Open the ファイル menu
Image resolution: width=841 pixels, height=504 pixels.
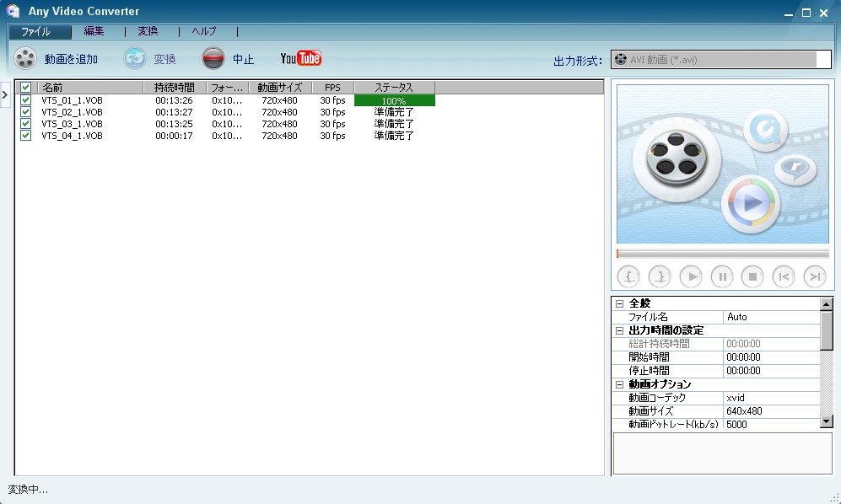coord(40,32)
